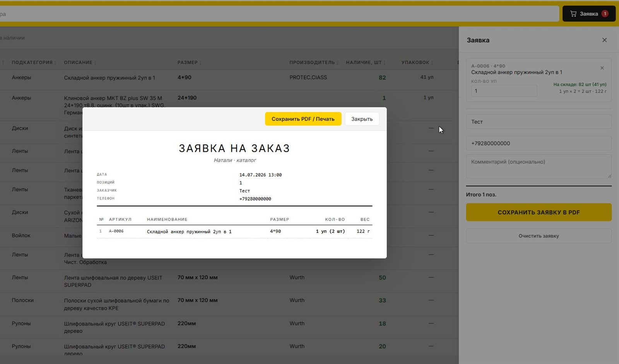
Task: Click the search bar at the top
Action: (x=279, y=14)
